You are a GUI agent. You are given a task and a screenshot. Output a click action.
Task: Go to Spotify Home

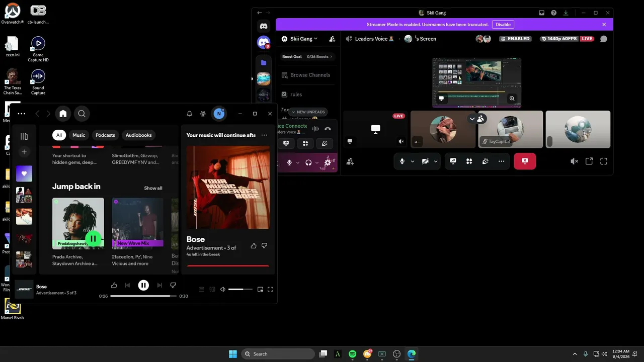tap(63, 114)
